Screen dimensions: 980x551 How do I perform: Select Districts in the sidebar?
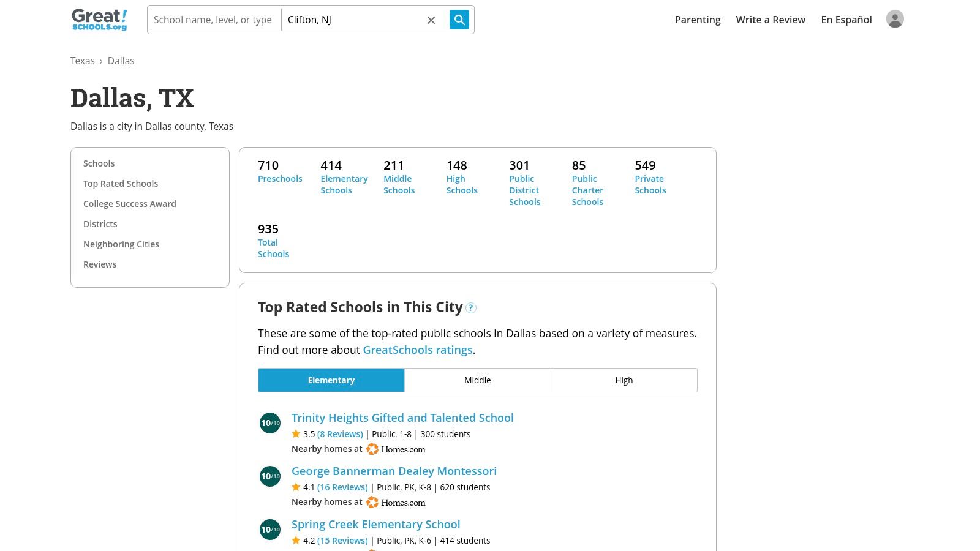(100, 223)
